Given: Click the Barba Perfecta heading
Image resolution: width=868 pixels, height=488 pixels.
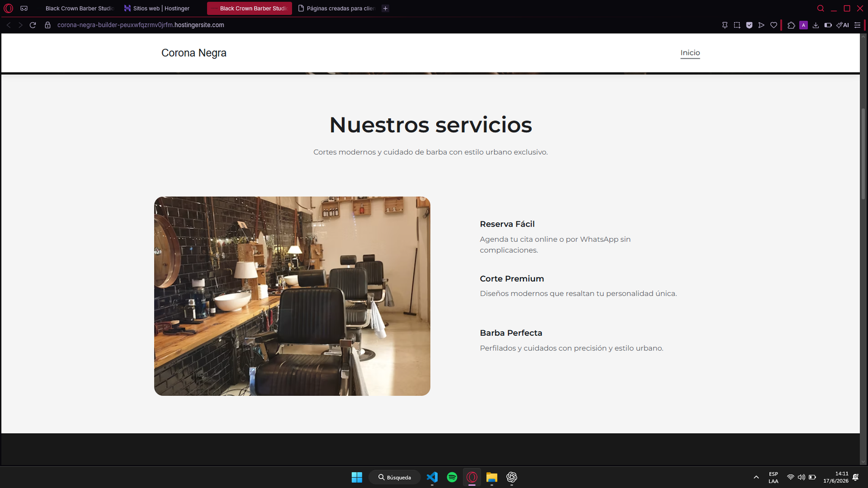Looking at the screenshot, I should (x=511, y=333).
